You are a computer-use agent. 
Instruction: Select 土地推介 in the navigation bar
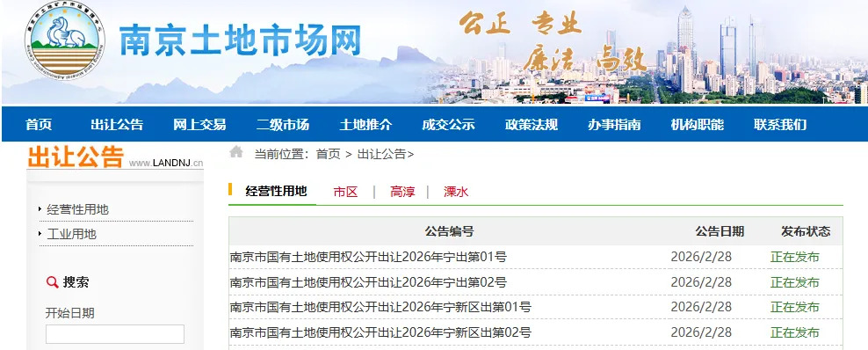[365, 125]
